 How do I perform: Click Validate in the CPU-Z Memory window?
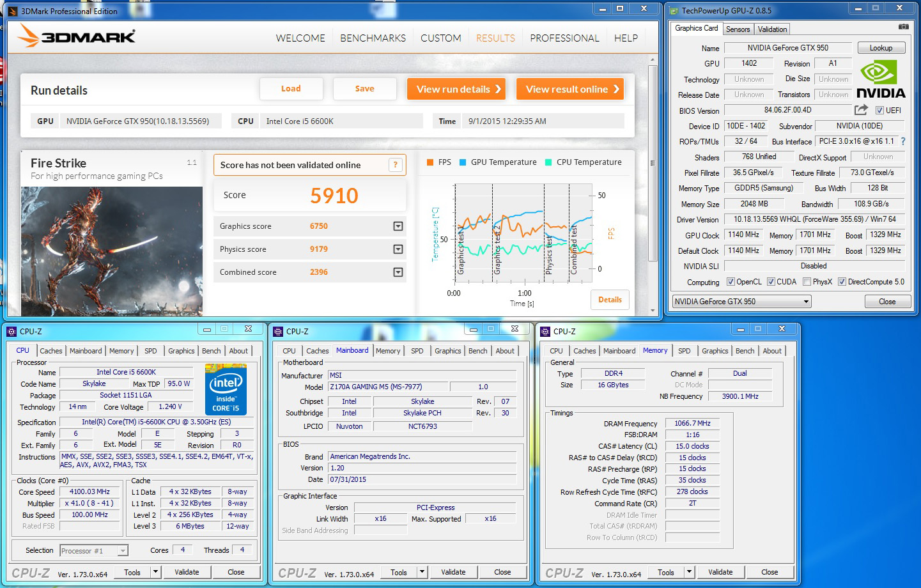pyautogui.click(x=720, y=572)
